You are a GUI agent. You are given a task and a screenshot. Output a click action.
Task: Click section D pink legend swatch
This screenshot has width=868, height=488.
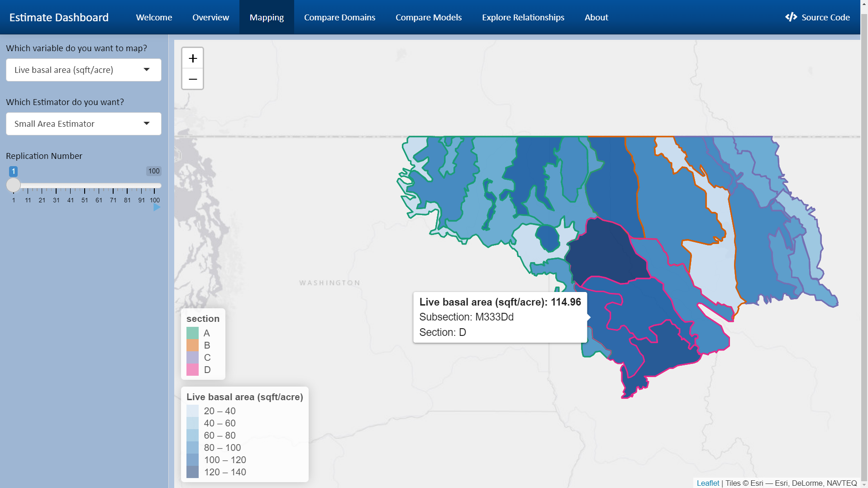tap(193, 370)
